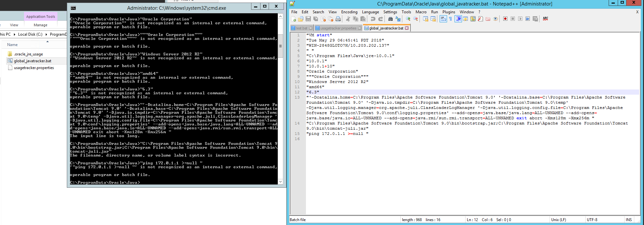Screen dimensions: 644x225
Task: Click the ABC spell check icon
Action: pos(545,19)
